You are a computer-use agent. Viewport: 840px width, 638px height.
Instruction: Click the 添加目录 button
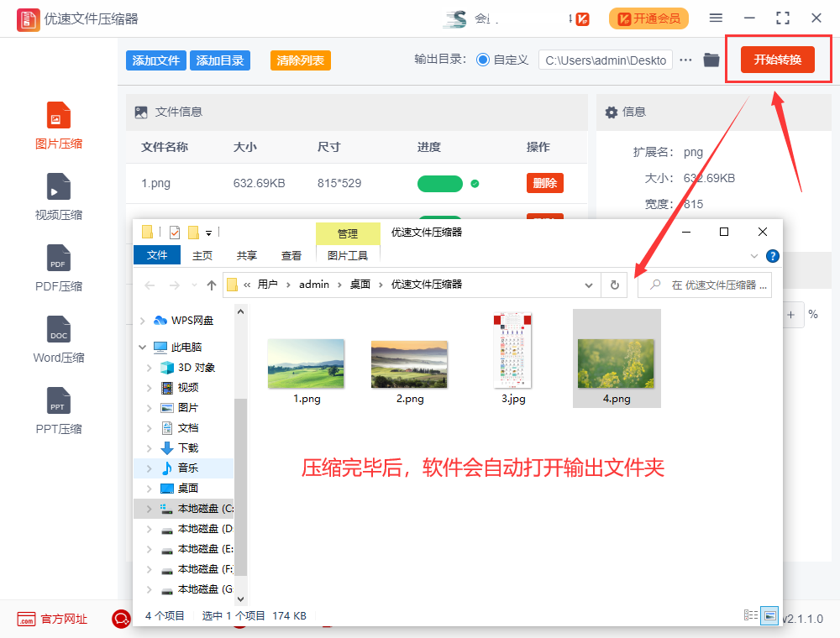[x=219, y=60]
